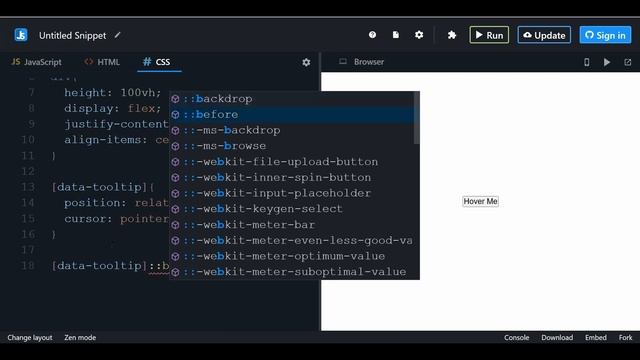Toggle the mobile device preview icon

click(x=587, y=62)
